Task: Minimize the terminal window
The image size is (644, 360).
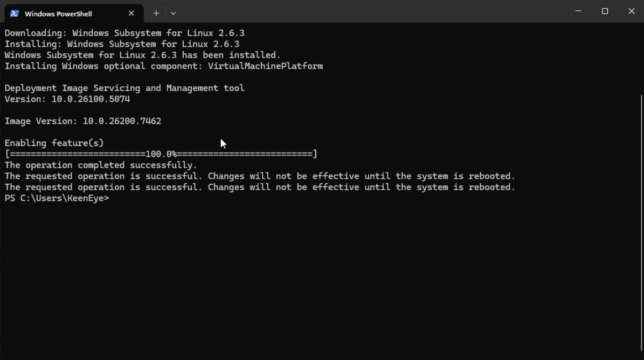Action: [578, 11]
